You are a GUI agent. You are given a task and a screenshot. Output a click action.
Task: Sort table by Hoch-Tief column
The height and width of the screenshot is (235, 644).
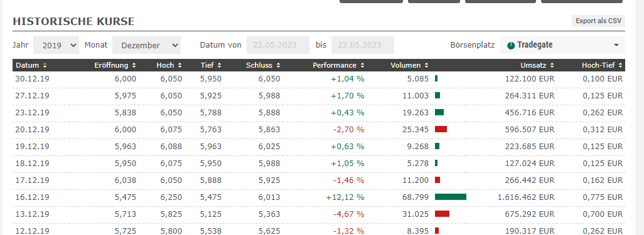tap(602, 65)
